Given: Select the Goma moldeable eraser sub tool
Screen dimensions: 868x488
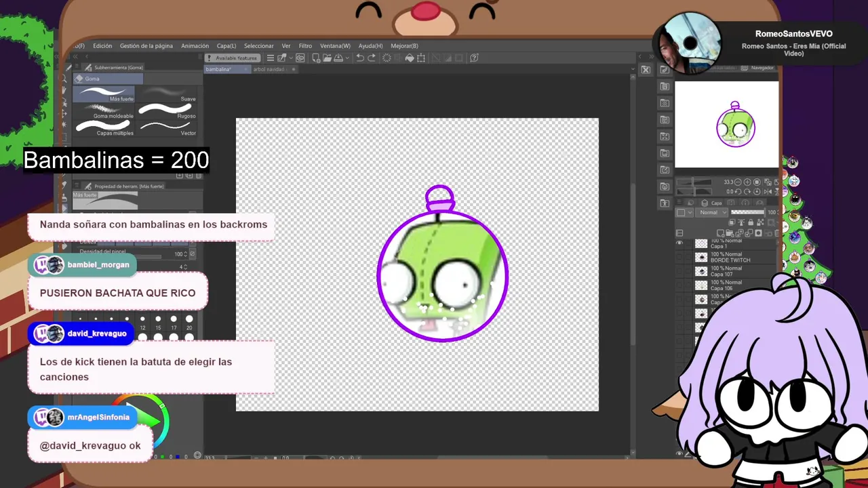Looking at the screenshot, I should click(x=104, y=110).
